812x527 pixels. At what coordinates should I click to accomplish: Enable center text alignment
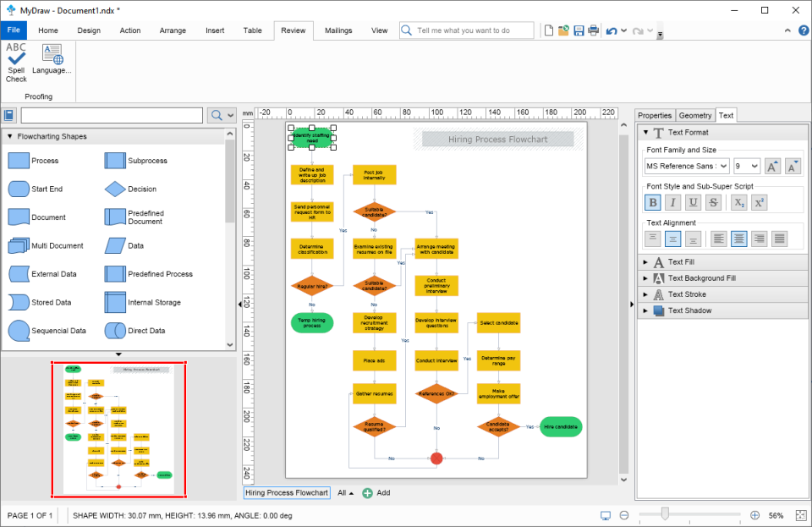(737, 239)
